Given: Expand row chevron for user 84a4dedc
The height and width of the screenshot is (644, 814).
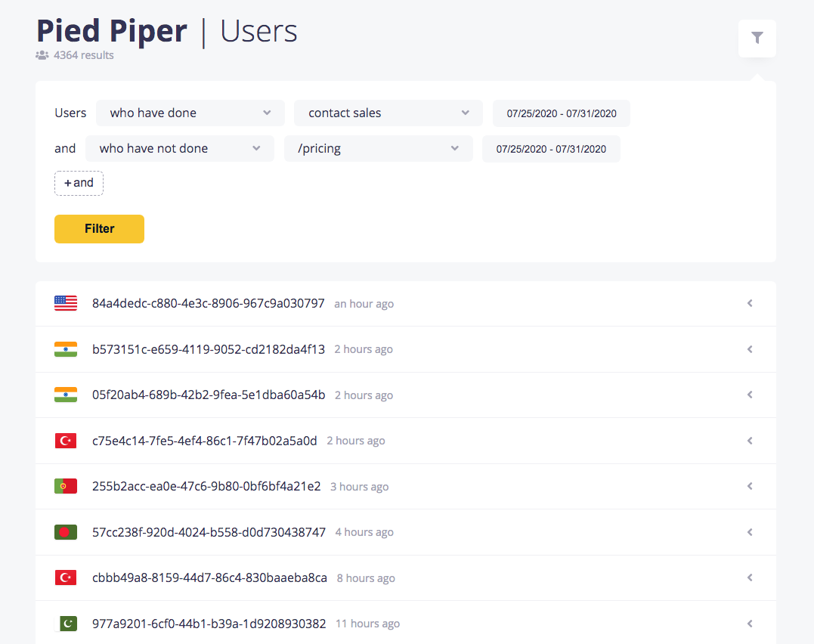Looking at the screenshot, I should pos(750,303).
